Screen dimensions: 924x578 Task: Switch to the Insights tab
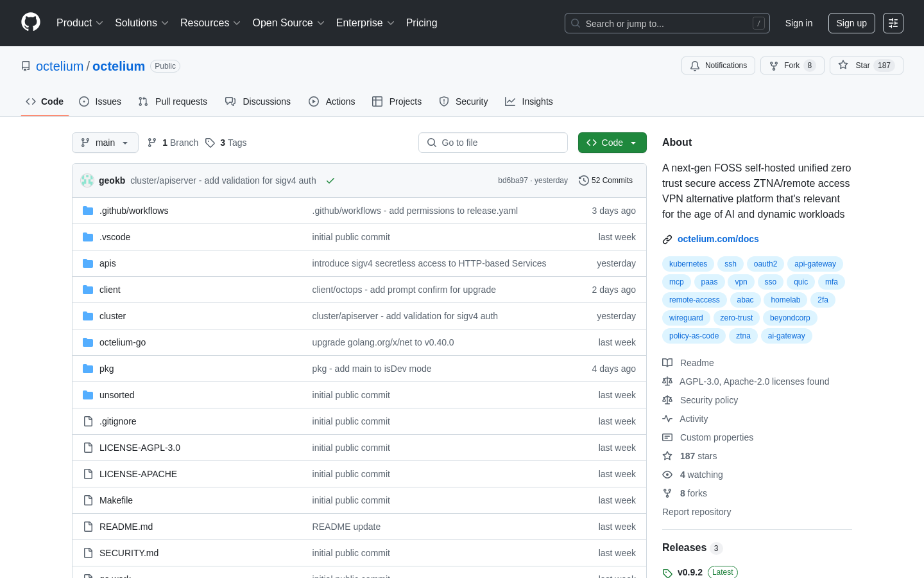[x=529, y=101]
